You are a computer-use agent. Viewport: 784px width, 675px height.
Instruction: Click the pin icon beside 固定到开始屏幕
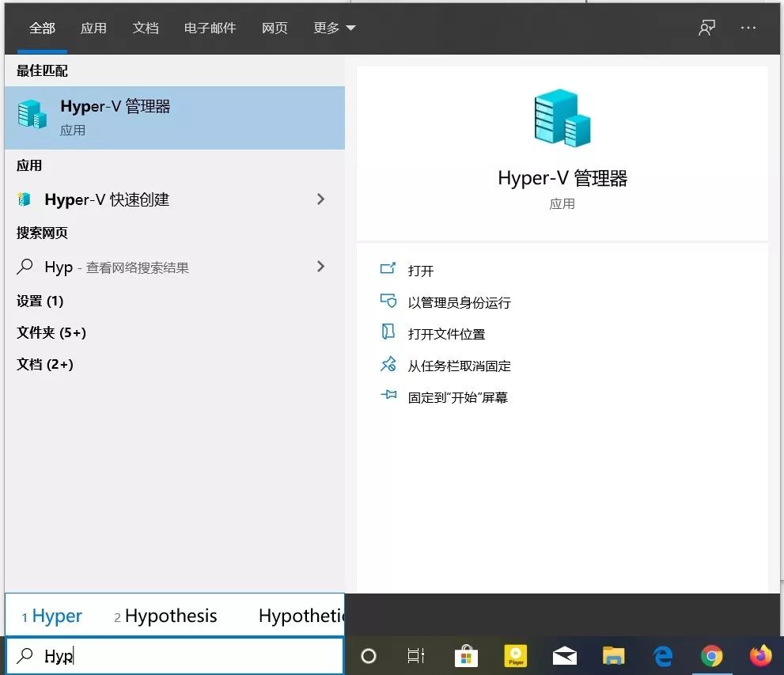tap(388, 395)
